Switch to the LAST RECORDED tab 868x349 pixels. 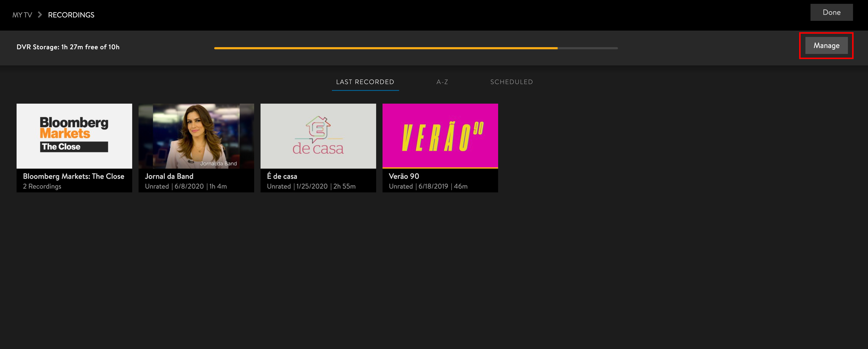click(x=365, y=82)
